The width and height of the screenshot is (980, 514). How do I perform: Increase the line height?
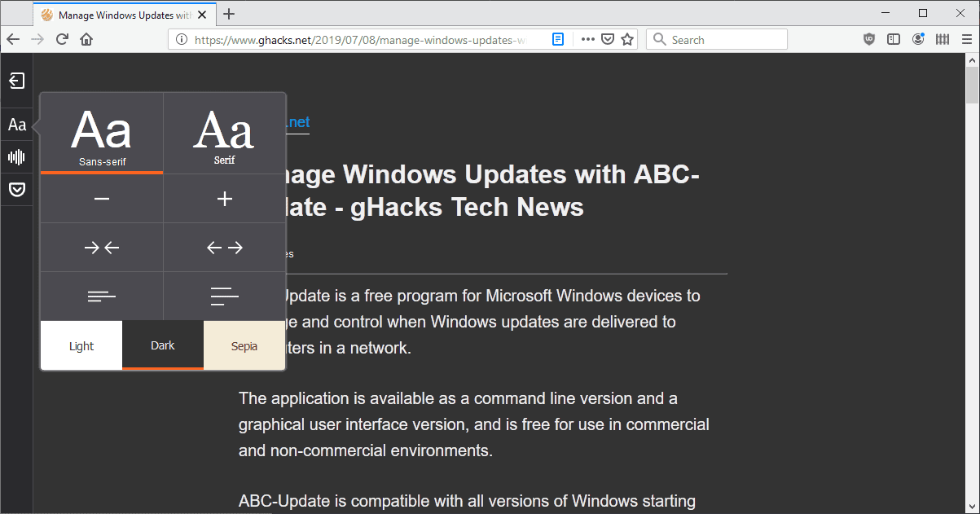225,297
